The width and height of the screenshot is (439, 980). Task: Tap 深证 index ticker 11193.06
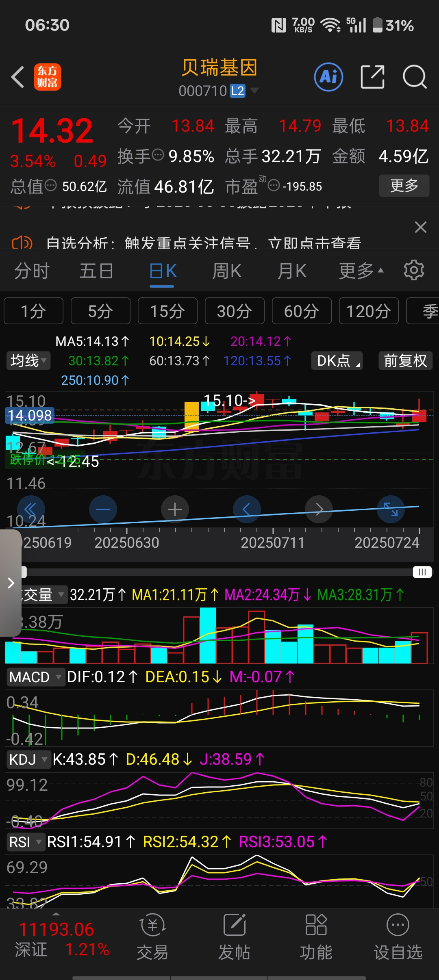pyautogui.click(x=61, y=939)
